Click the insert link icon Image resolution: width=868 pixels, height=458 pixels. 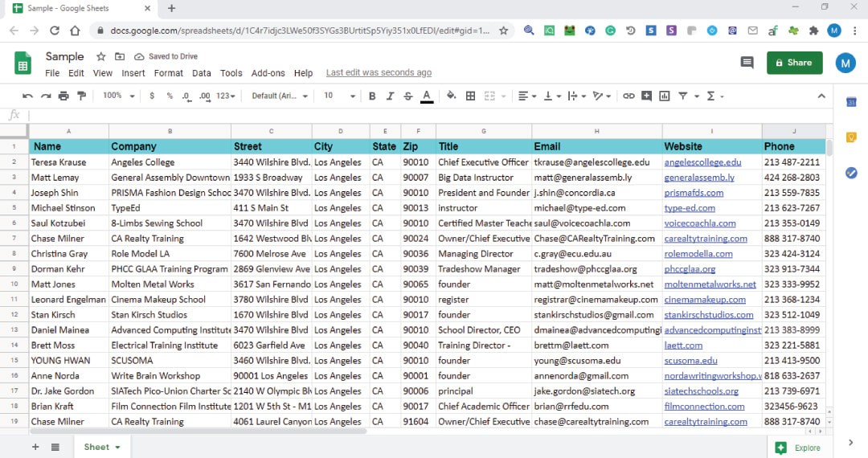[628, 96]
